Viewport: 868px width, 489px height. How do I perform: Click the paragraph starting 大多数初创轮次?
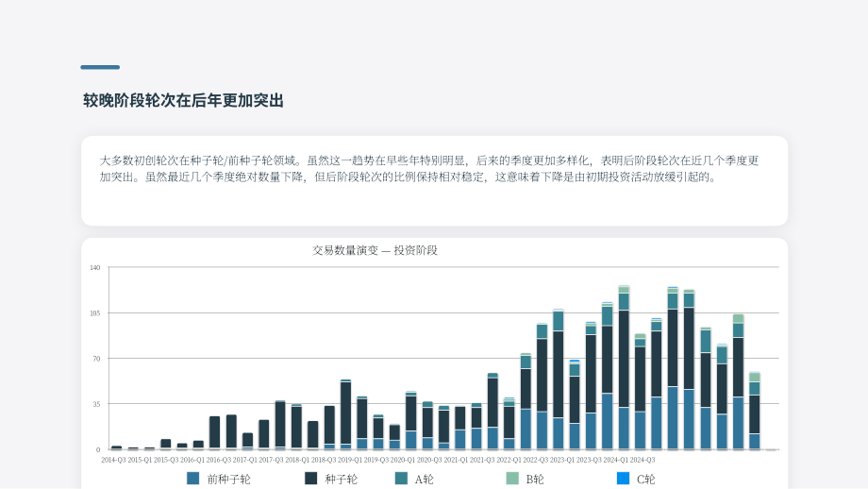coord(429,169)
